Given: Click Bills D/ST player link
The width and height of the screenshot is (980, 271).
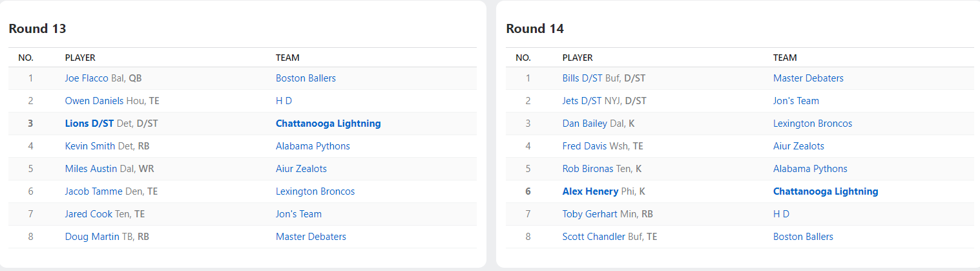Looking at the screenshot, I should [582, 78].
